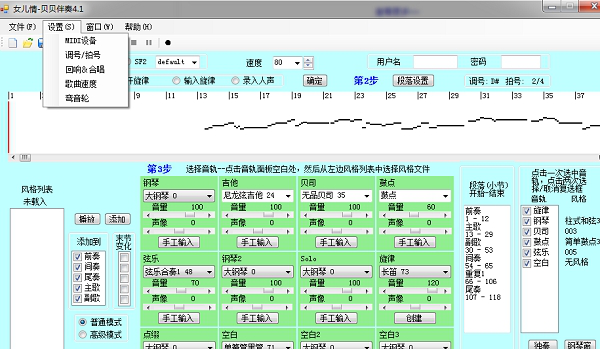Image resolution: width=600 pixels, height=362 pixels.
Task: Click 手工输入 button in 吉他 panel
Action: point(257,242)
